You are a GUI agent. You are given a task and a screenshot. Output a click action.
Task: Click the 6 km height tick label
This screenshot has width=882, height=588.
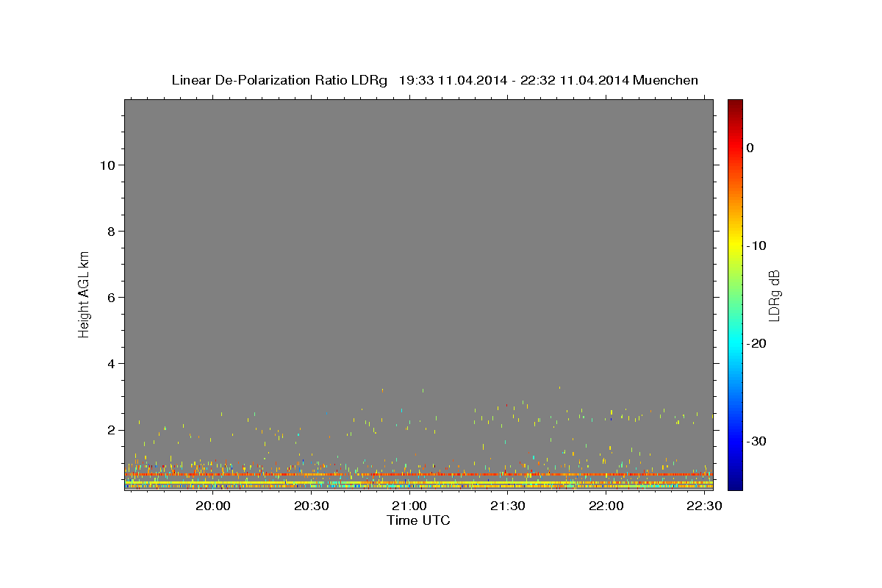tap(110, 297)
